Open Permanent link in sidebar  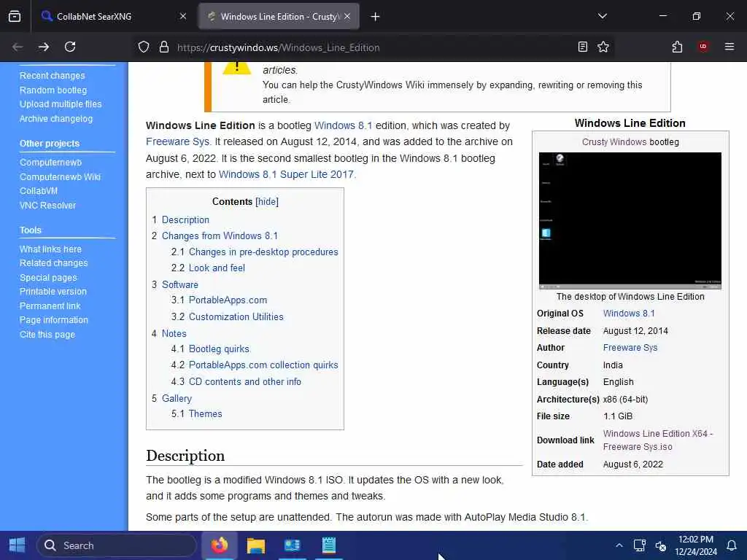(x=50, y=306)
